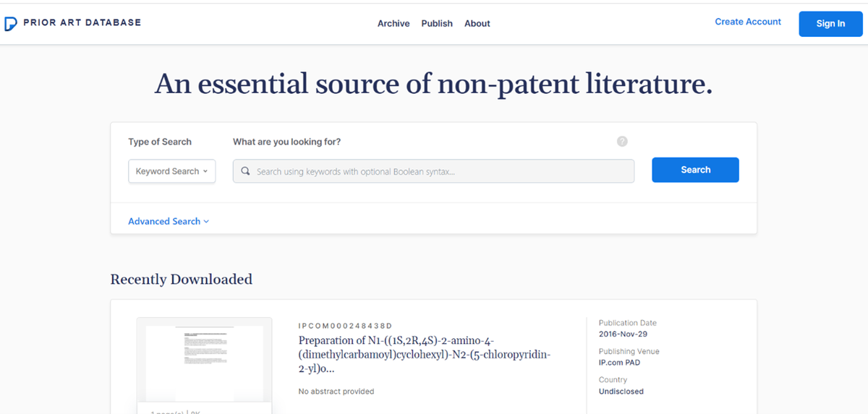
Task: Click the 2016-Nov-29 publication date
Action: (624, 335)
